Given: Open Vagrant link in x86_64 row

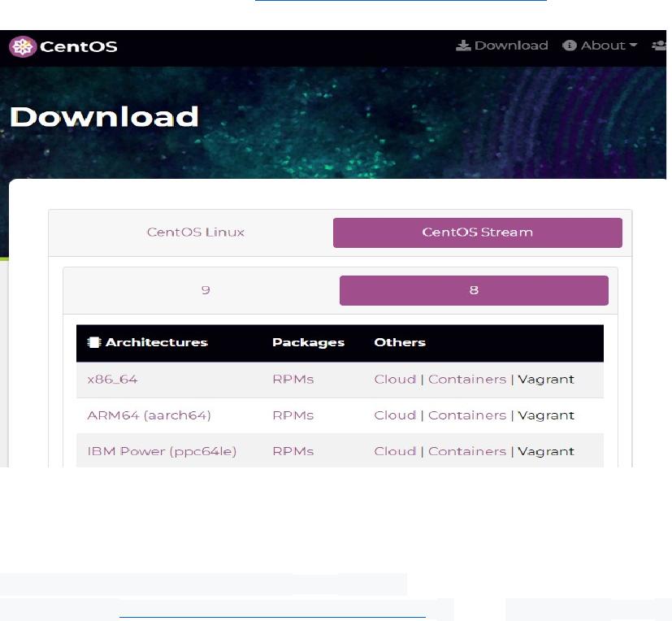Looking at the screenshot, I should (x=546, y=380).
